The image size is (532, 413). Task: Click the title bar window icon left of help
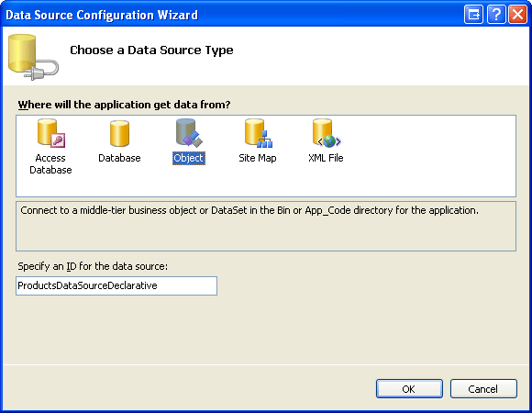[x=473, y=15]
